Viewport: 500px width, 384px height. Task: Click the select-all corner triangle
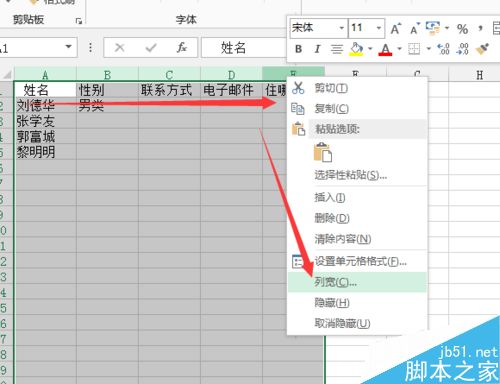7,74
